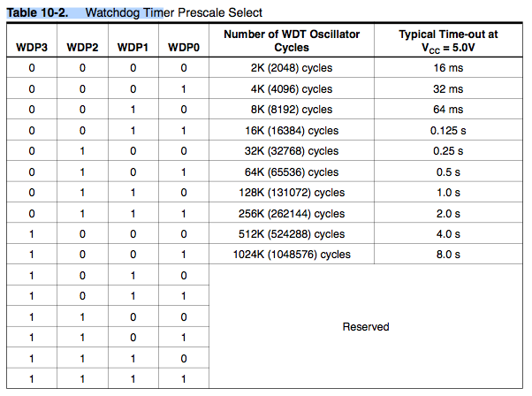
Task: Click the WDP3 column header
Action: pyautogui.click(x=31, y=46)
